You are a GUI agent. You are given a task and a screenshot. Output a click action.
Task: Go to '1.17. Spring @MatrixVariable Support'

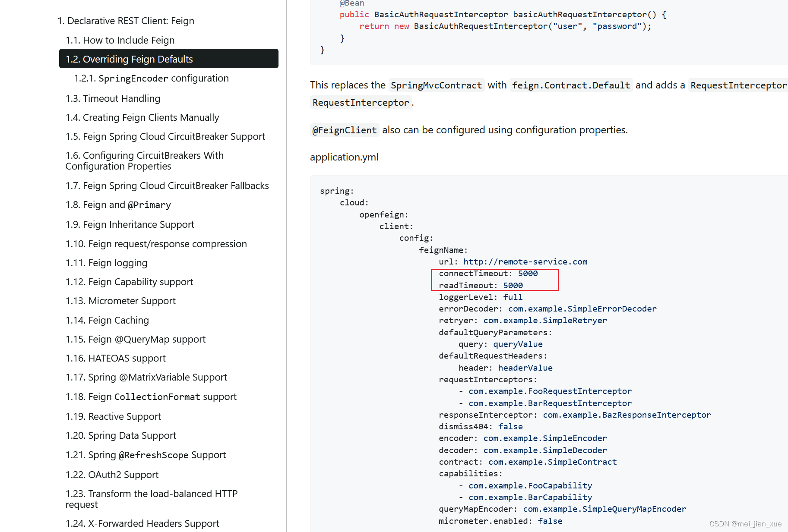146,377
